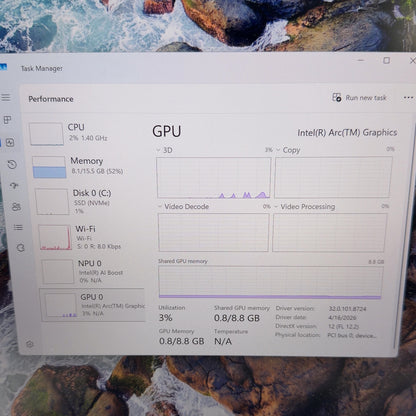Open Task Manager settings gear
416x416 pixels.
30,344
